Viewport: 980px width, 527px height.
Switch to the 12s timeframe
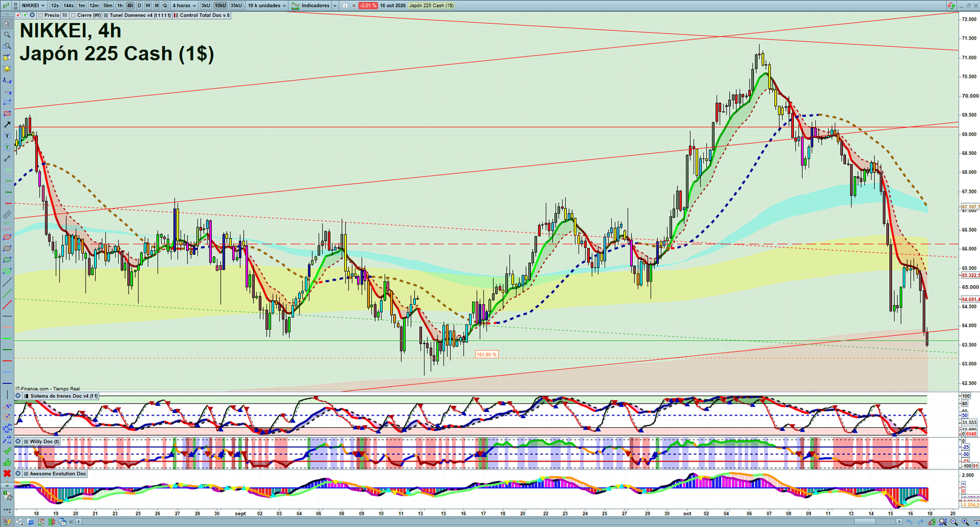(55, 6)
